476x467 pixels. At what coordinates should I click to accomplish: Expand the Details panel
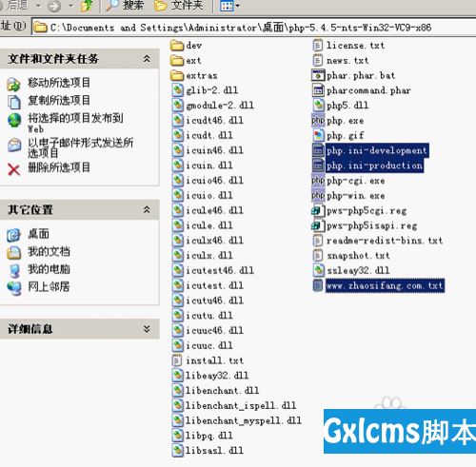click(x=147, y=329)
